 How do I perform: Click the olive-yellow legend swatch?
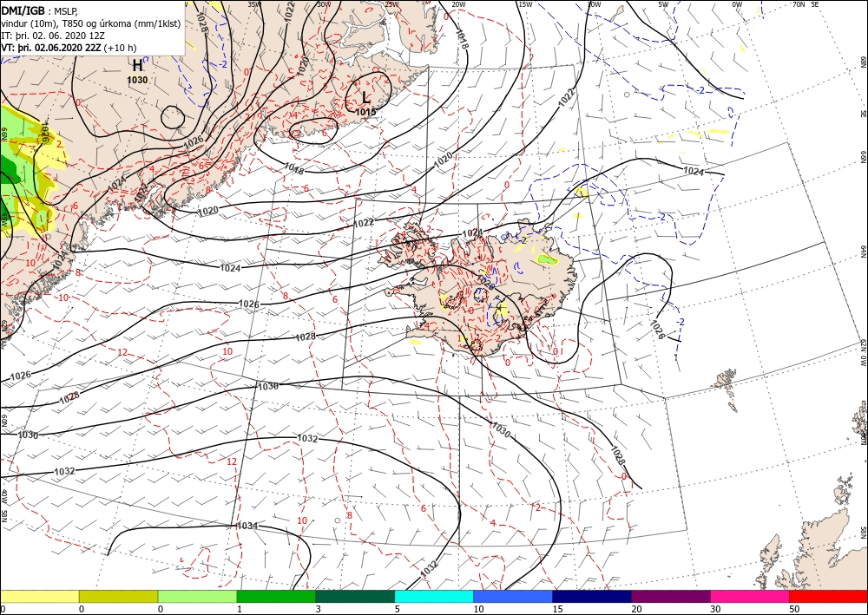coord(118,596)
